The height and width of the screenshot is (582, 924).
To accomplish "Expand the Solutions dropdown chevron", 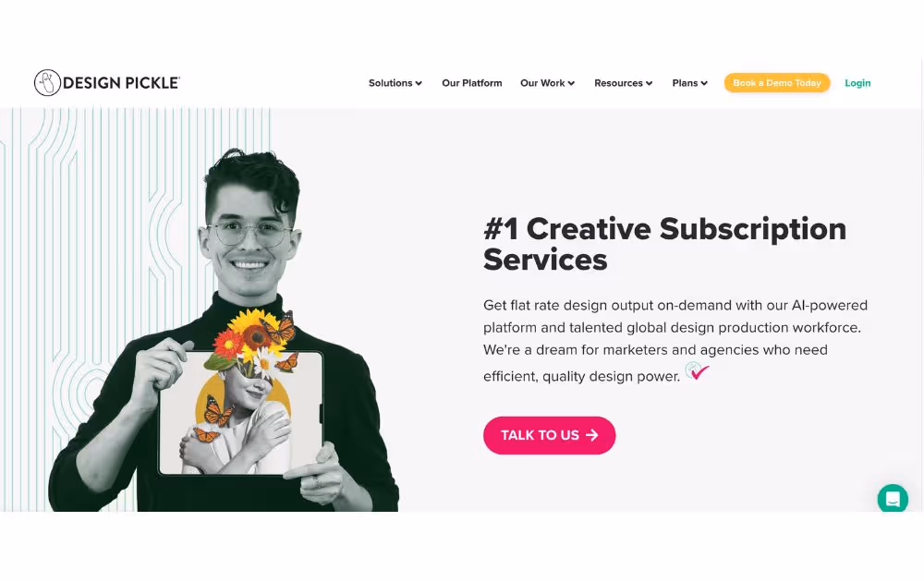I will (x=419, y=84).
